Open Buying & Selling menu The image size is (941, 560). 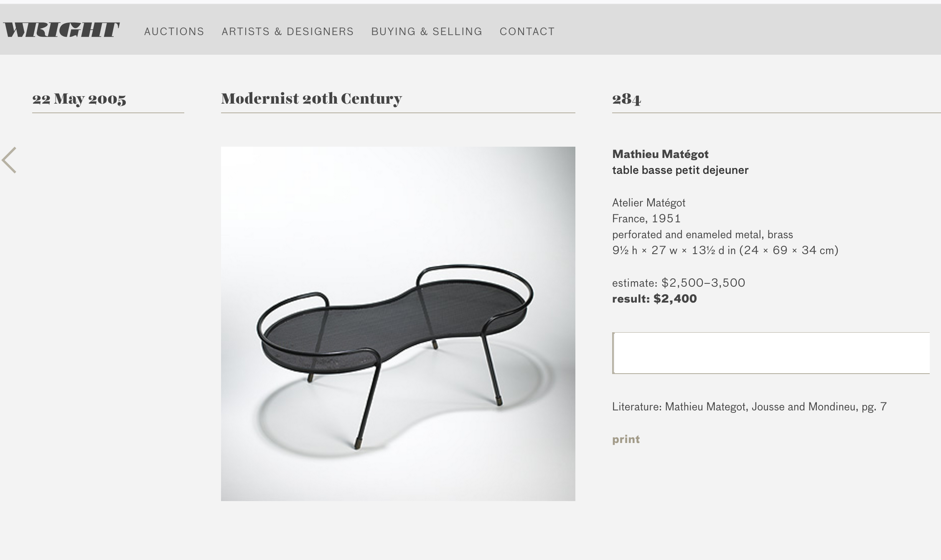(x=427, y=31)
